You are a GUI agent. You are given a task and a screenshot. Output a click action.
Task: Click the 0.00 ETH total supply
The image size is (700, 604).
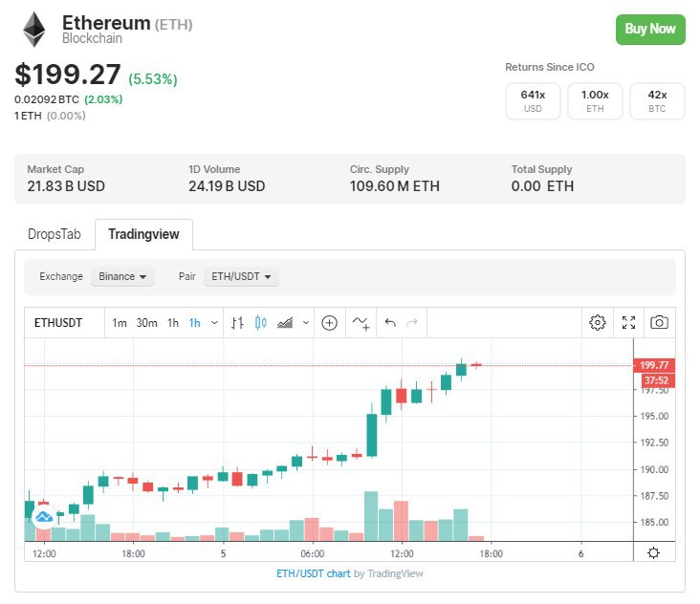pos(542,186)
